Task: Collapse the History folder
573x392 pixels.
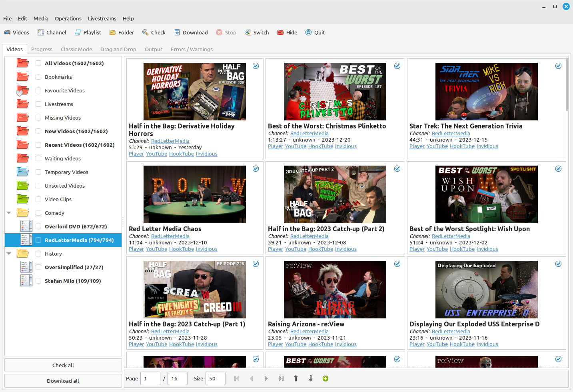Action: point(9,254)
